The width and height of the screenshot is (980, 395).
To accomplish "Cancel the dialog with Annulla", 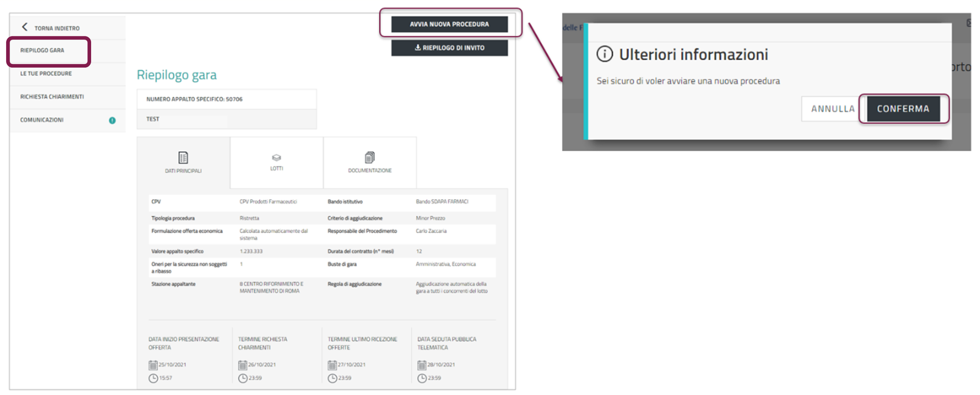I will pos(833,109).
